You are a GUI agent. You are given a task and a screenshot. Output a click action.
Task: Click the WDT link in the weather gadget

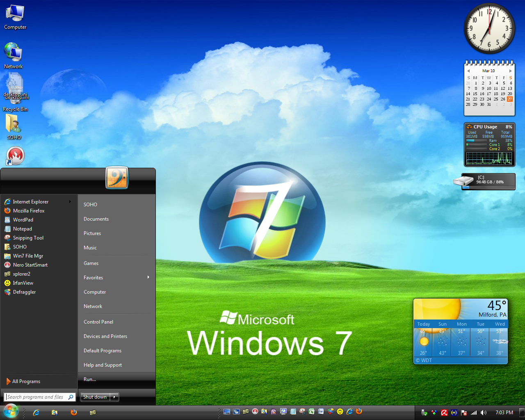coord(424,361)
